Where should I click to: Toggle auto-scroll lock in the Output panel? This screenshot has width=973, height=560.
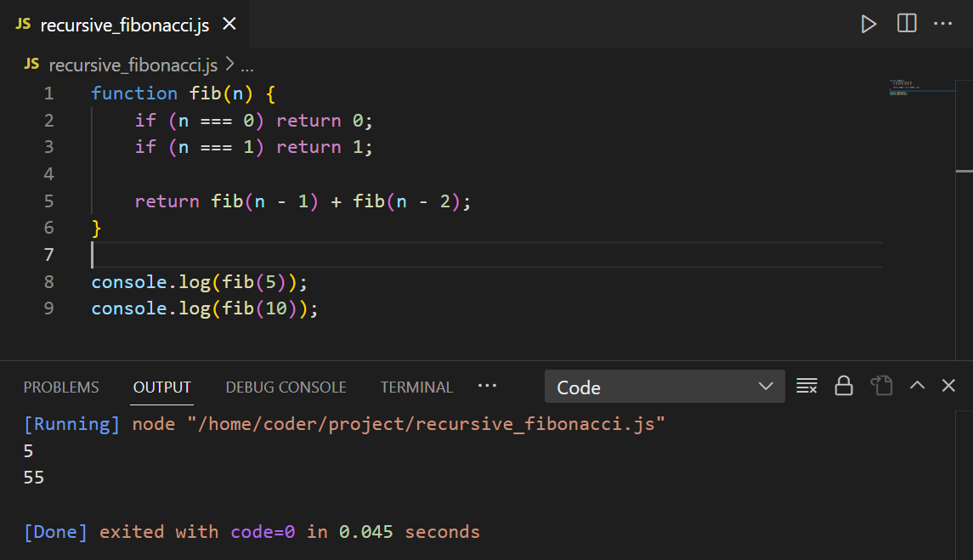pyautogui.click(x=844, y=385)
